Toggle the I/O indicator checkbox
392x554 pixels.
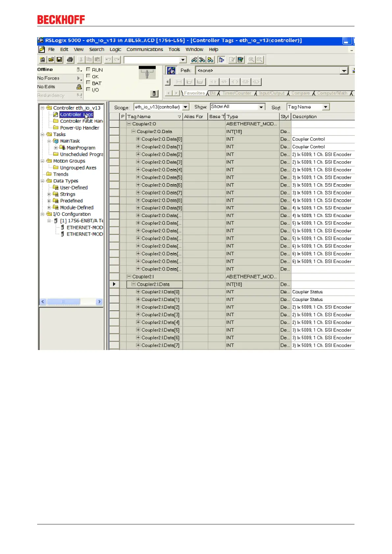(88, 89)
